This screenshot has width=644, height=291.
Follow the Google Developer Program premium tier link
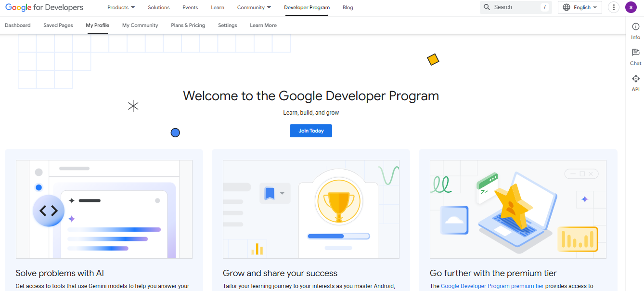[x=492, y=286]
